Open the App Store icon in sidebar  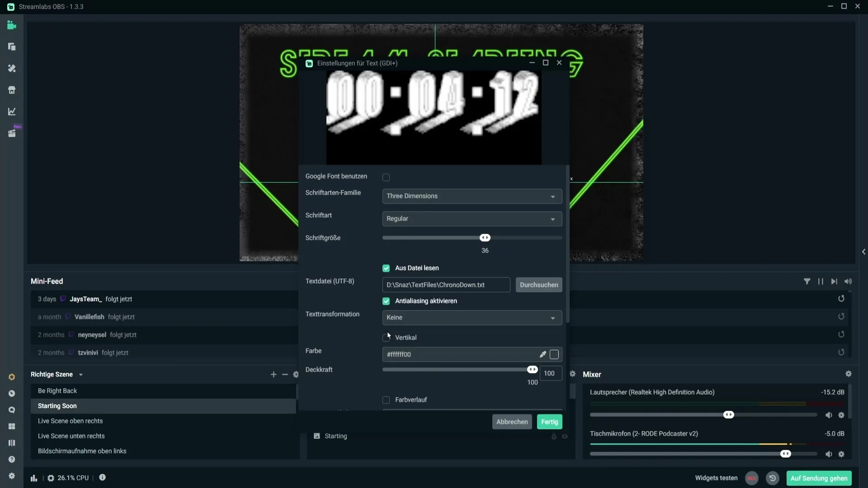12,90
